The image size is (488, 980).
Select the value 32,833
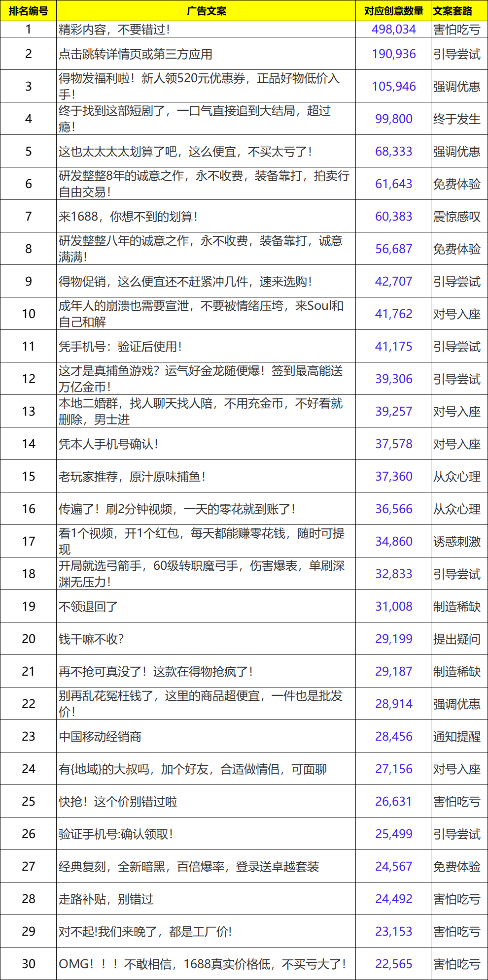[394, 574]
